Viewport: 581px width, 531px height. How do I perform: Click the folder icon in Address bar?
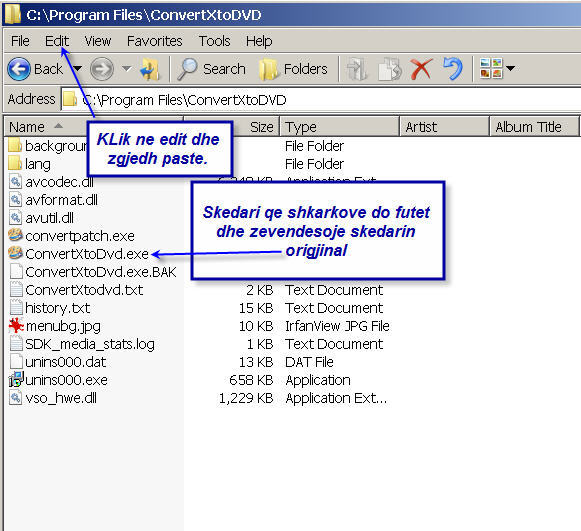[x=70, y=99]
